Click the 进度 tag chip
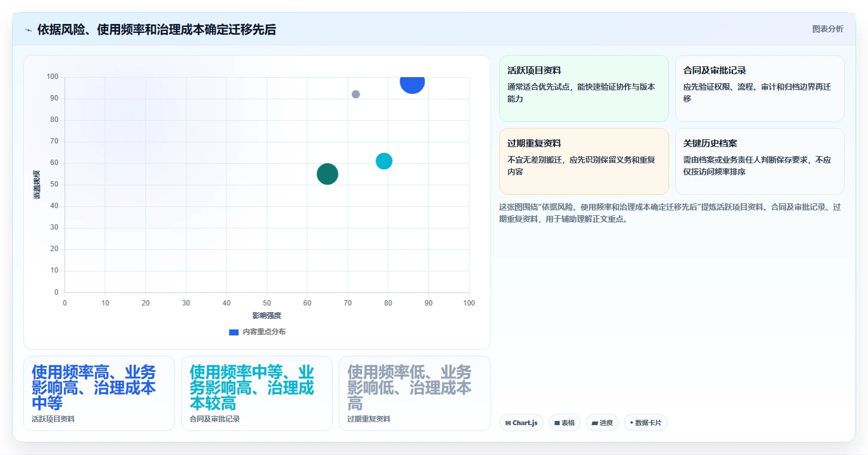The width and height of the screenshot is (868, 455). [x=602, y=423]
